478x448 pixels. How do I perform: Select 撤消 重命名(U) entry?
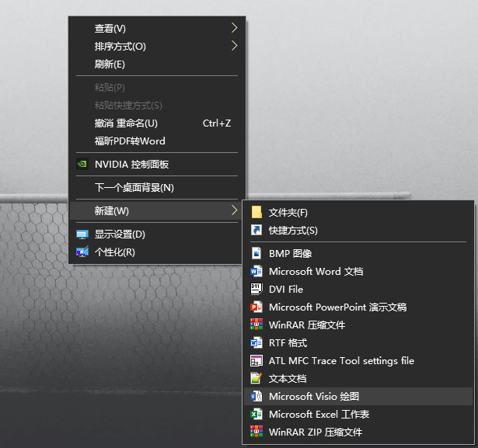click(157, 123)
